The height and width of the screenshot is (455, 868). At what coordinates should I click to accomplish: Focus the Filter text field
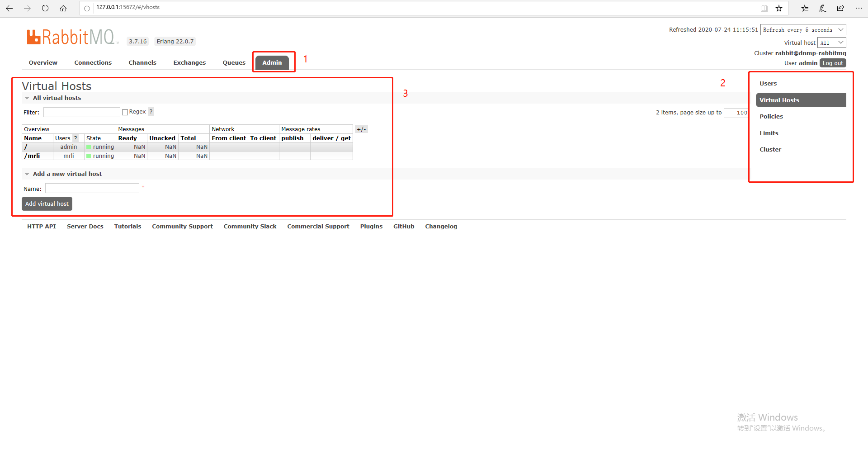[x=82, y=112]
